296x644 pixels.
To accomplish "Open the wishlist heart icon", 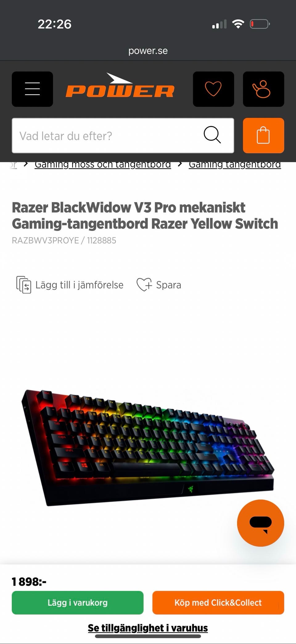I will pyautogui.click(x=213, y=89).
